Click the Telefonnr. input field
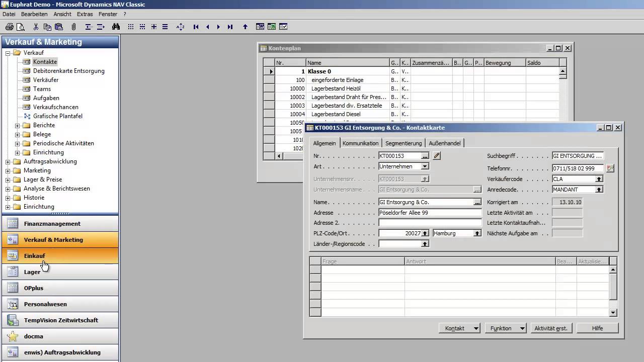Image resolution: width=644 pixels, height=362 pixels. (579, 168)
